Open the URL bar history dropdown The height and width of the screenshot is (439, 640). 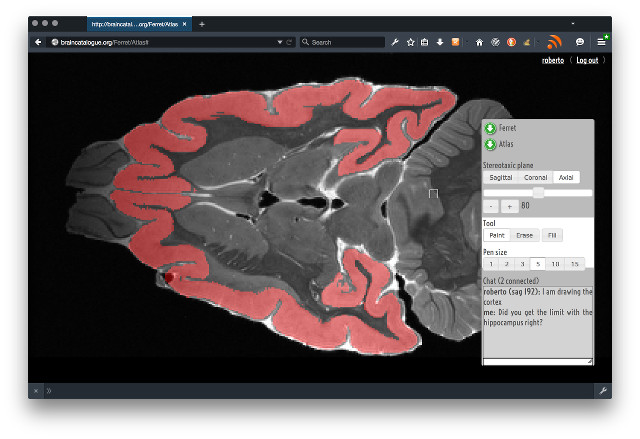[x=280, y=42]
